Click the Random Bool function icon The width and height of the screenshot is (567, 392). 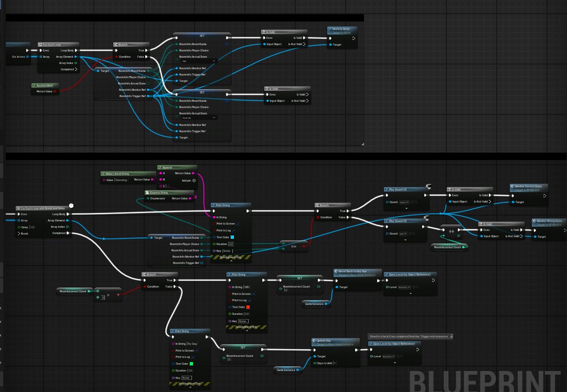pyautogui.click(x=35, y=85)
